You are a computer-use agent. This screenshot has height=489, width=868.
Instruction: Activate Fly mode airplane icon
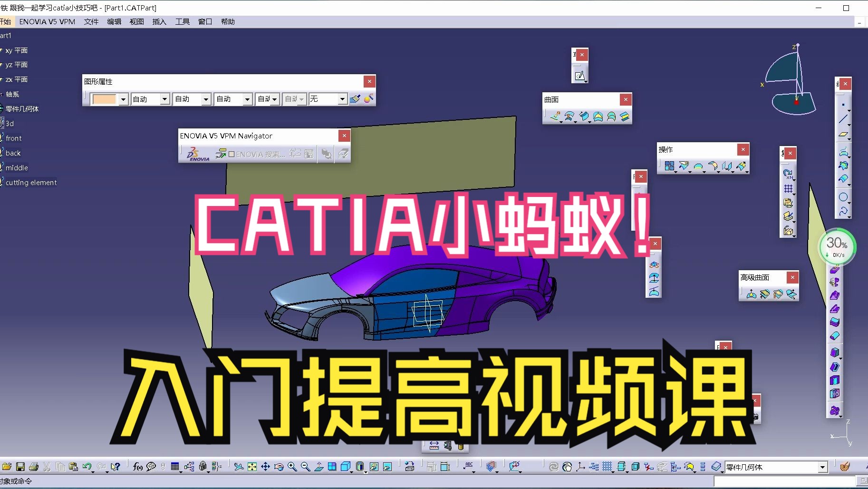pos(239,467)
